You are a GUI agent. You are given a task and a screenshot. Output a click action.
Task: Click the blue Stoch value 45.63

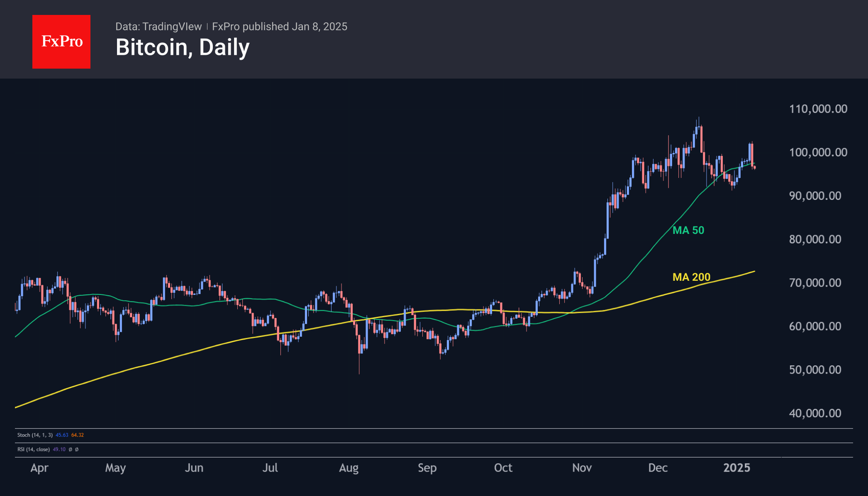click(x=62, y=435)
